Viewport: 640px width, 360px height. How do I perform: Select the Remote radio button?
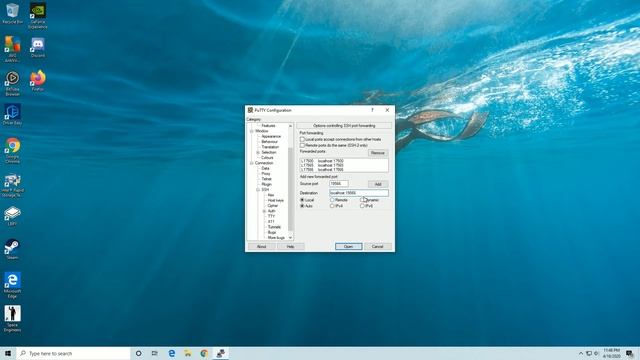pos(332,200)
